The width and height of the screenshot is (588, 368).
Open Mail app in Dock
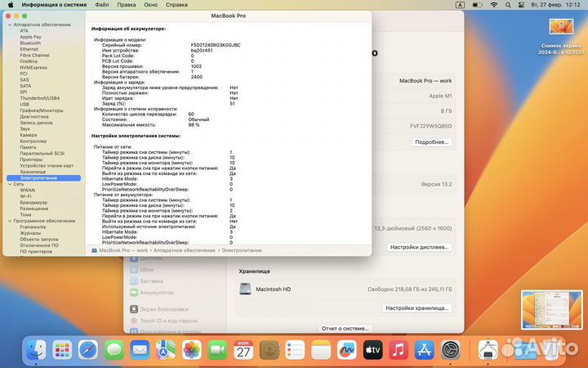click(x=140, y=350)
